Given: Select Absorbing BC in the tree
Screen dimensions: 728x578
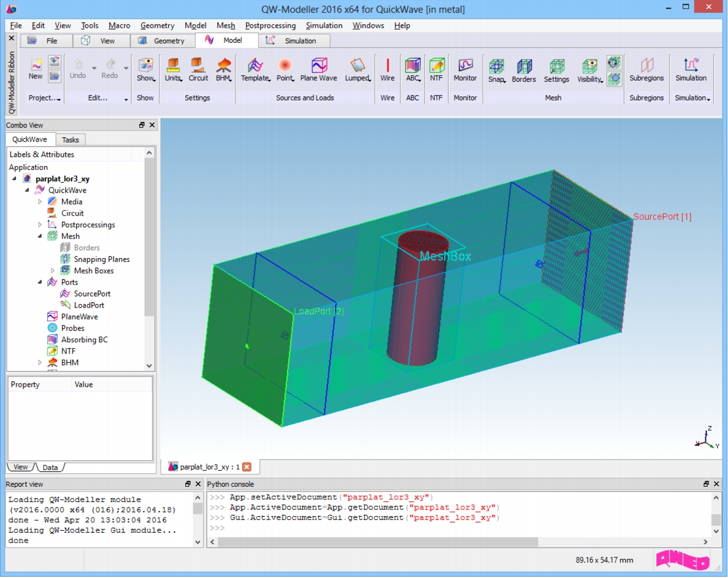Looking at the screenshot, I should click(85, 340).
